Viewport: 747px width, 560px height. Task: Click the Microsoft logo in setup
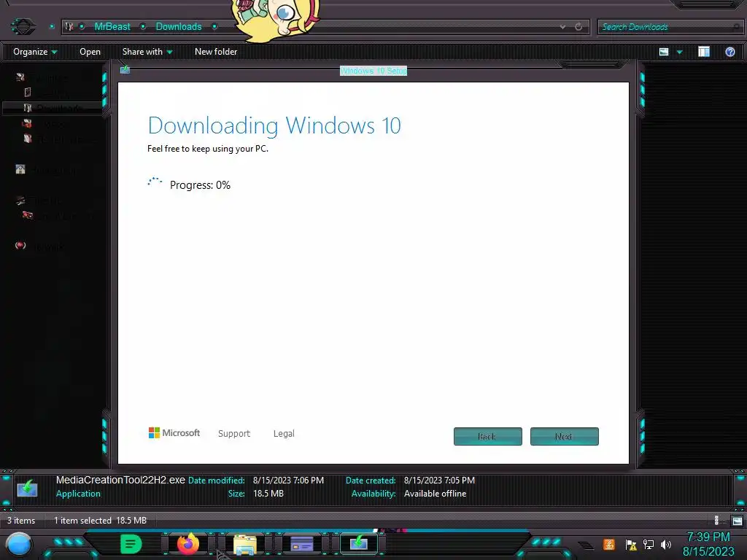point(174,433)
